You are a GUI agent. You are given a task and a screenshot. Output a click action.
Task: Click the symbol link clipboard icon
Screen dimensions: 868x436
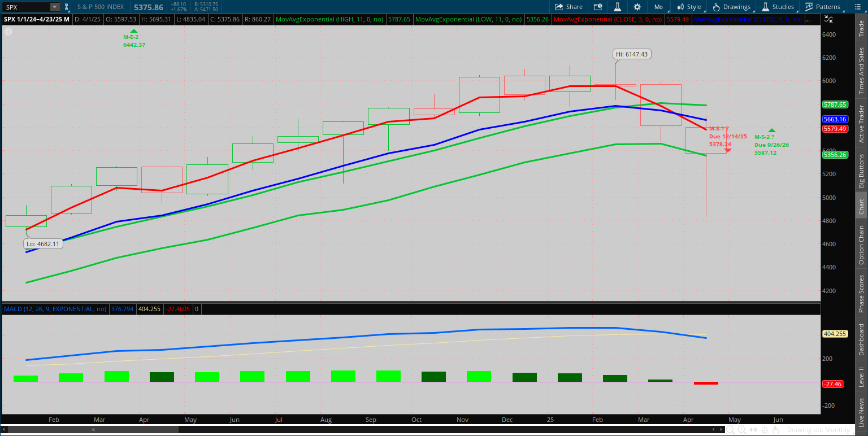click(67, 7)
